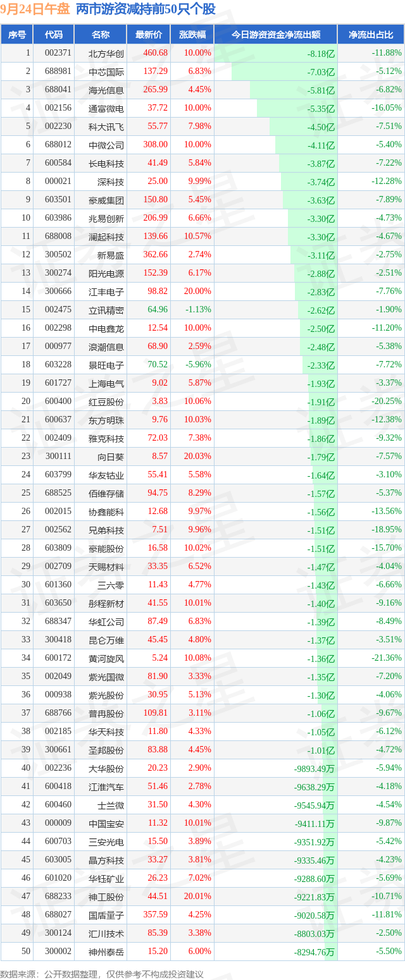Click the 序号 column header

[17, 35]
